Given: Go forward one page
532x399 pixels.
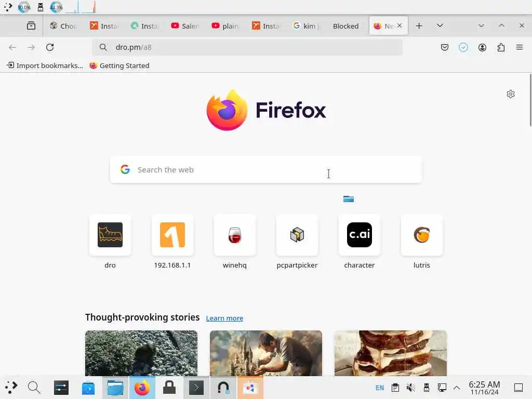Looking at the screenshot, I should [x=31, y=47].
